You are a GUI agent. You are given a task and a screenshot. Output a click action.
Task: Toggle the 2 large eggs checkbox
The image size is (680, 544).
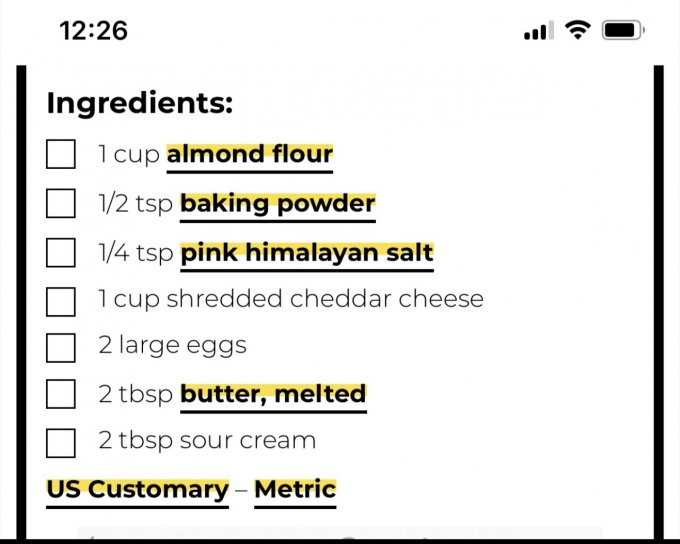[61, 347]
